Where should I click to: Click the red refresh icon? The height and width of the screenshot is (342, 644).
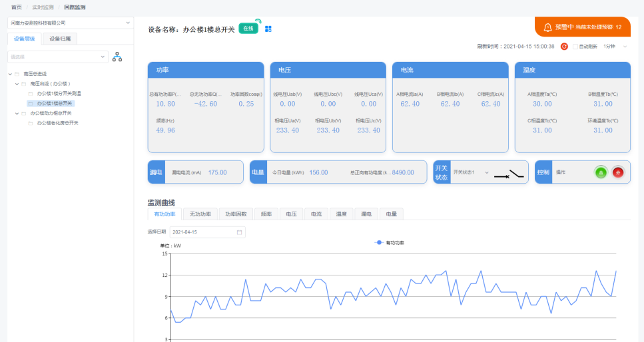click(x=564, y=47)
